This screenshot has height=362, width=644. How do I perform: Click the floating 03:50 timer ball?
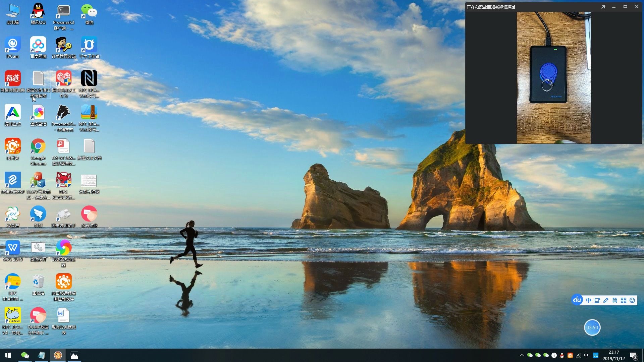[x=592, y=327]
